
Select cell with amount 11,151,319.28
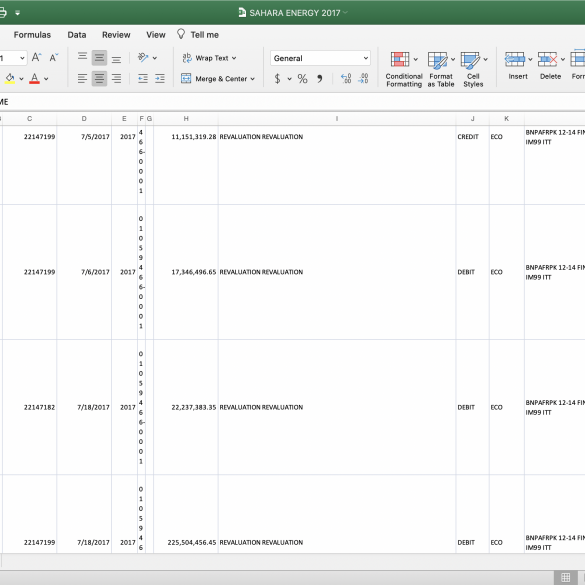[186, 165]
